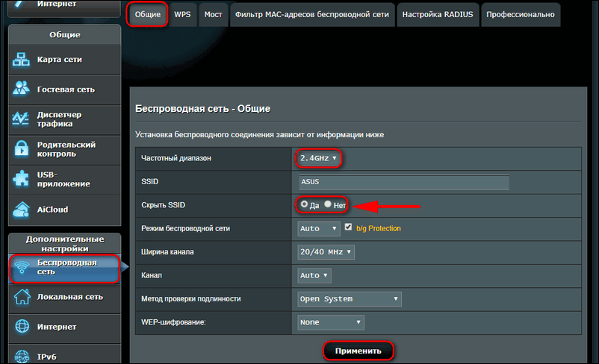Open Guest Network people icon
This screenshot has height=364, width=599.
click(x=21, y=90)
